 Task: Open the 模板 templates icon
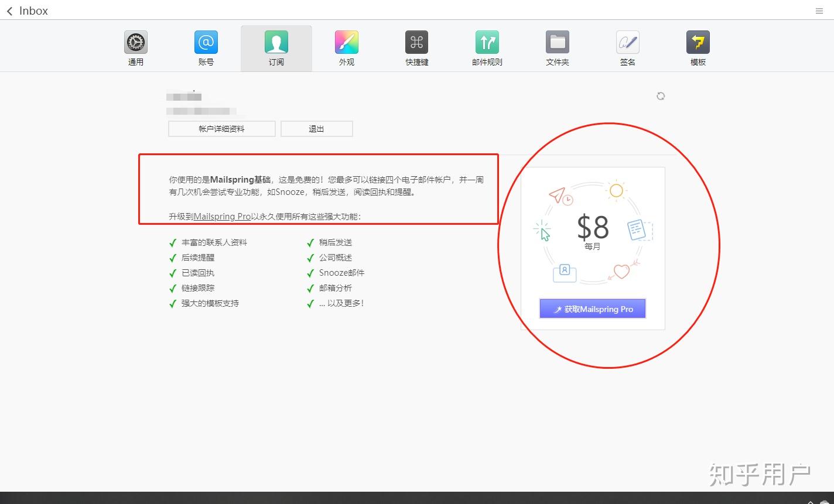(x=698, y=42)
